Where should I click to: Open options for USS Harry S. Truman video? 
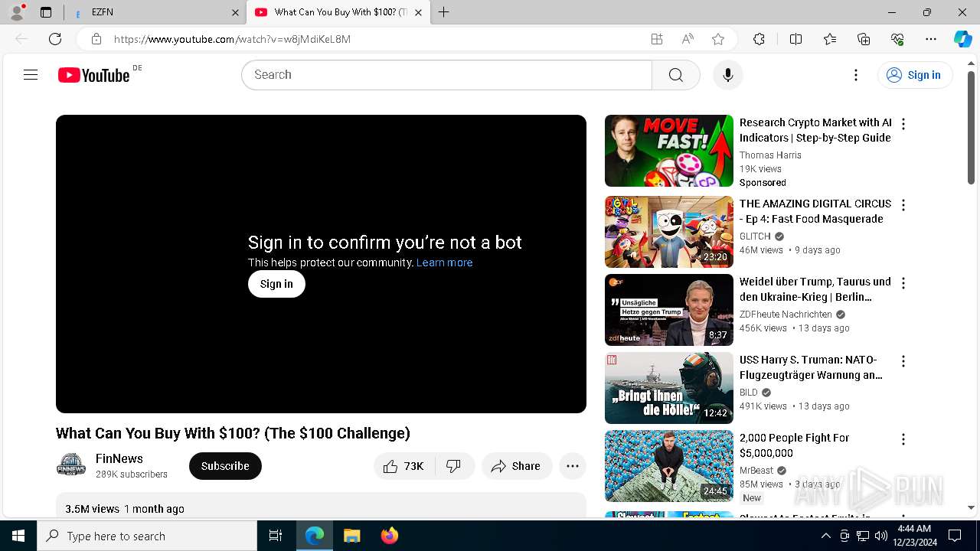point(903,361)
